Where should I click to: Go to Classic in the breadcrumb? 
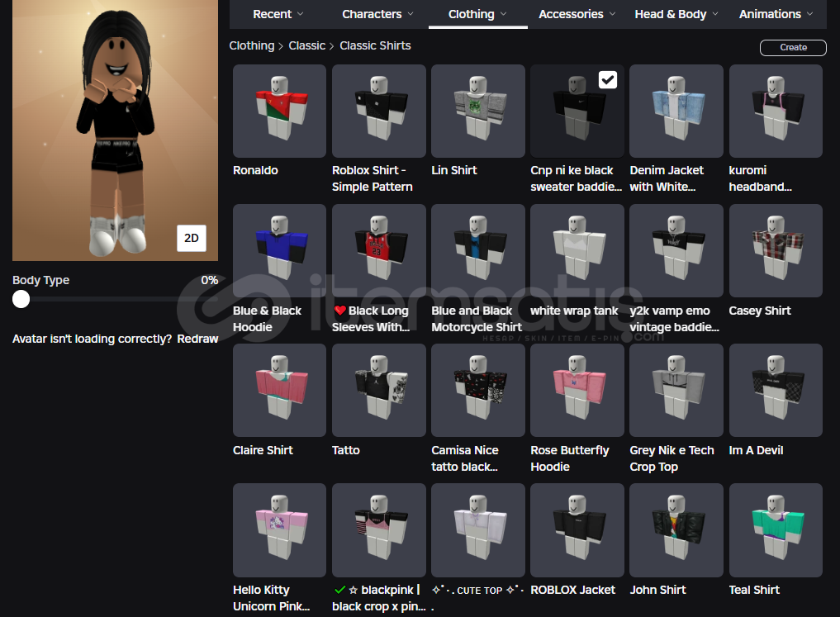(x=307, y=46)
